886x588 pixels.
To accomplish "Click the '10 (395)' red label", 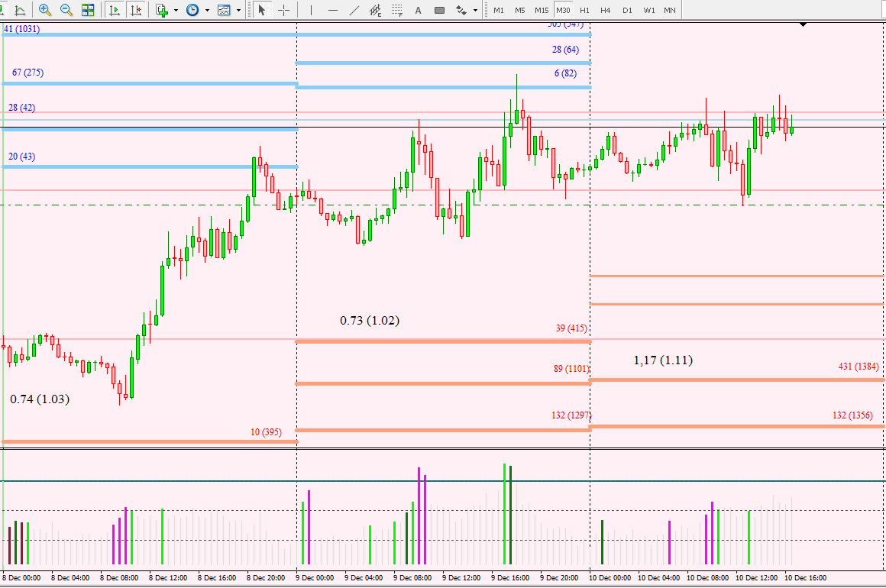I will pyautogui.click(x=266, y=432).
